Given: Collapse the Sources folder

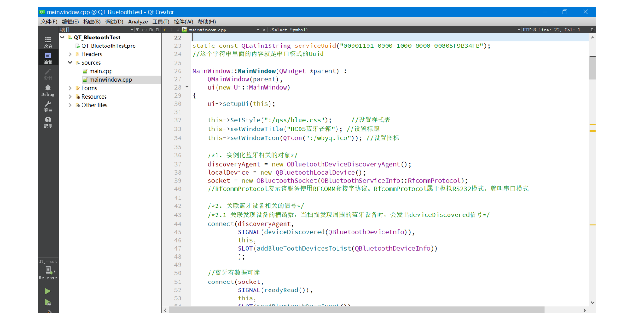Looking at the screenshot, I should [70, 63].
